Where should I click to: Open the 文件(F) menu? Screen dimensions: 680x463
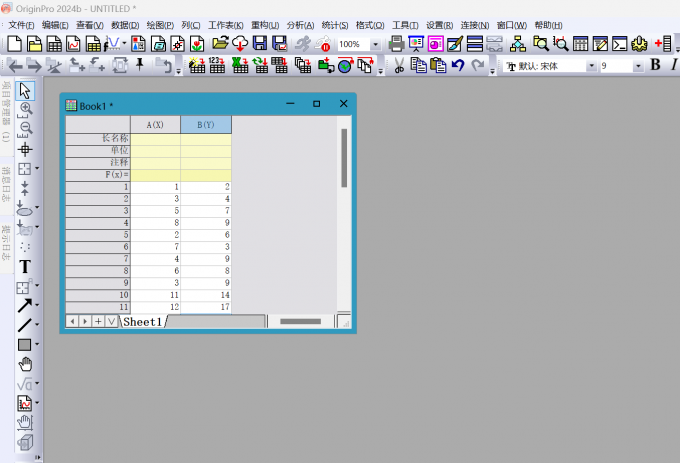click(21, 25)
